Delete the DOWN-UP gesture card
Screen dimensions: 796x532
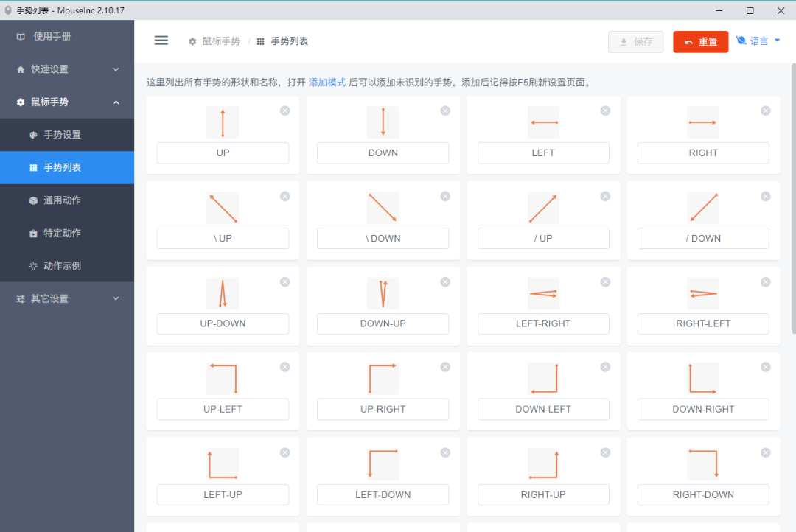445,281
